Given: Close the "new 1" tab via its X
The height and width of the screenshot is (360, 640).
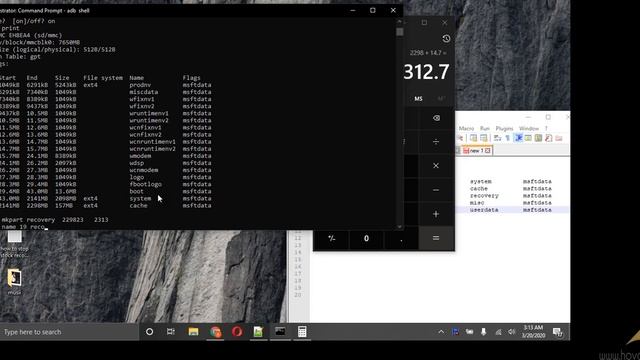Looking at the screenshot, I should 487,151.
